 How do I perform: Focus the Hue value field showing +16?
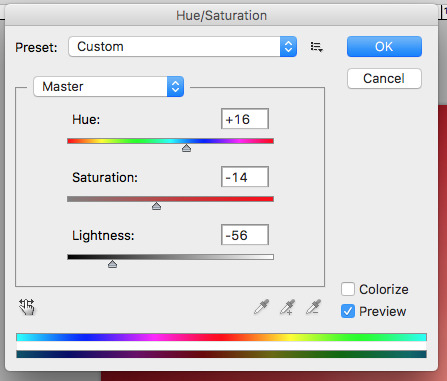click(x=245, y=119)
